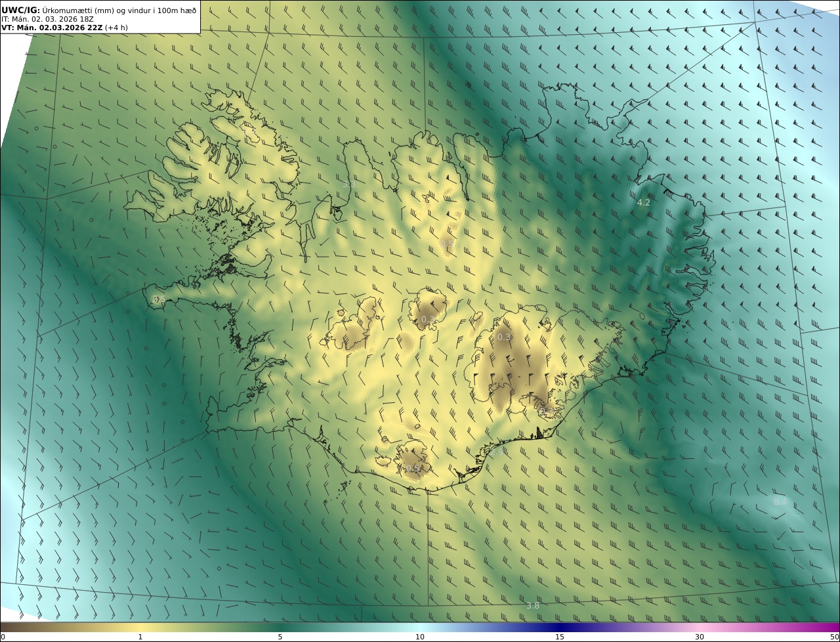Click the '15' tick label on the color bar
840x642 pixels.
pyautogui.click(x=560, y=637)
